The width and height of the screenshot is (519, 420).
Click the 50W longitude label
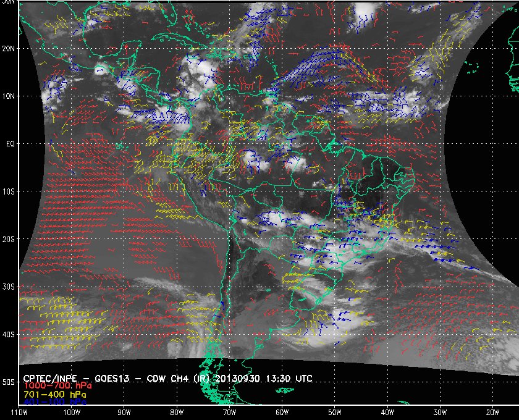coord(335,412)
